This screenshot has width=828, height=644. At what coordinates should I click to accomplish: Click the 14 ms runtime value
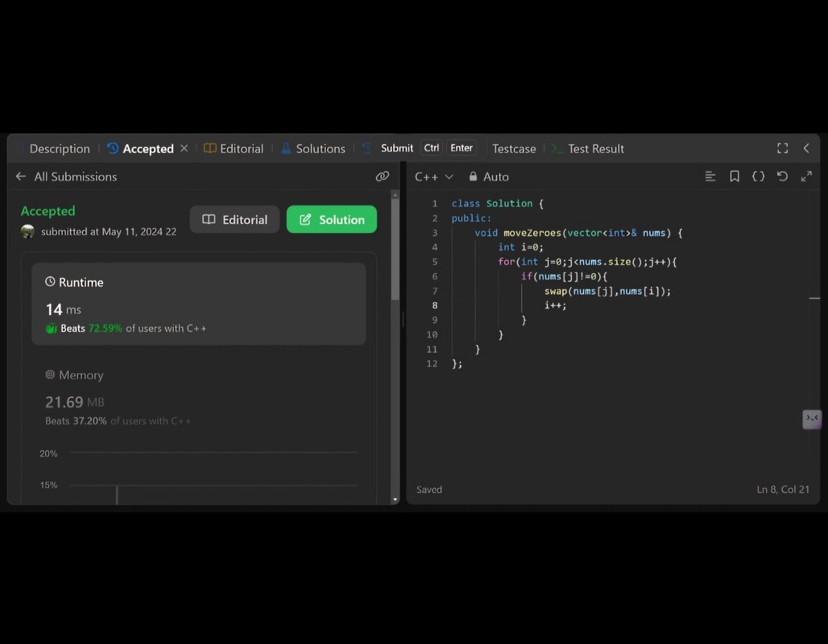(x=63, y=310)
